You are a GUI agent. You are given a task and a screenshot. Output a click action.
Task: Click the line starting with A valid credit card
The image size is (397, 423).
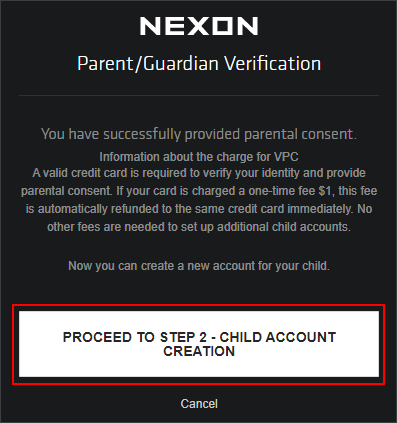pos(199,173)
